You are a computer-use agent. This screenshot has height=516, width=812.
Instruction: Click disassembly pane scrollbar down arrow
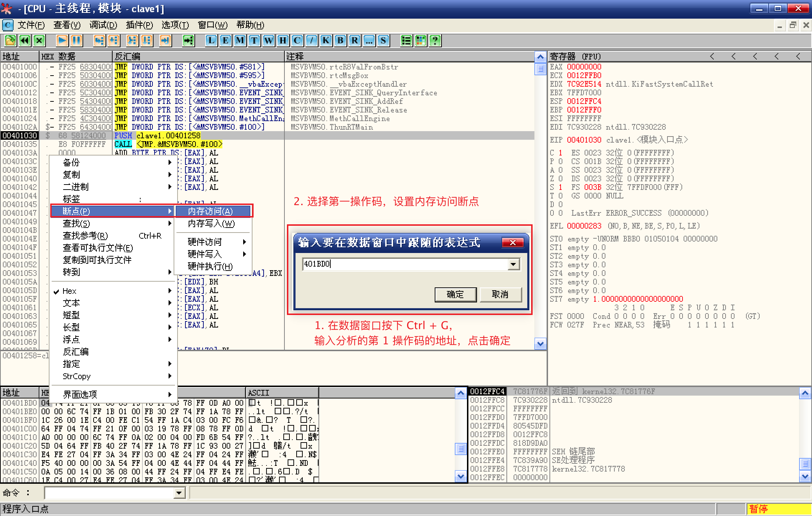pos(540,344)
